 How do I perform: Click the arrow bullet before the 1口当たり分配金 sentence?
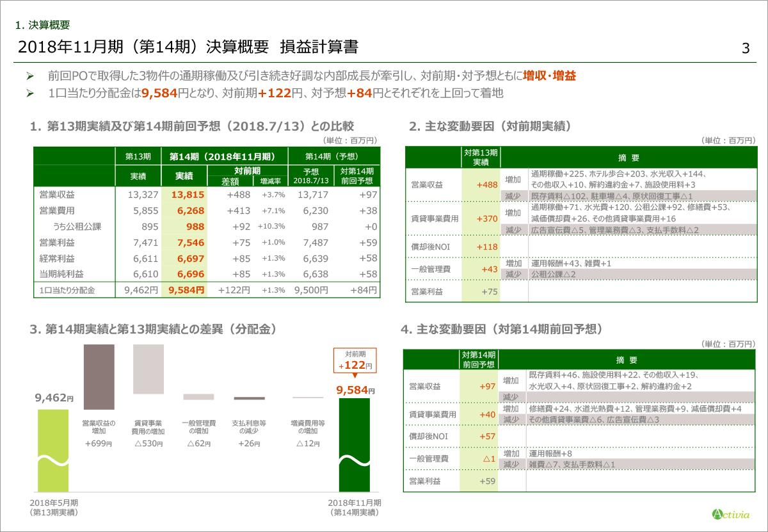coord(29,93)
